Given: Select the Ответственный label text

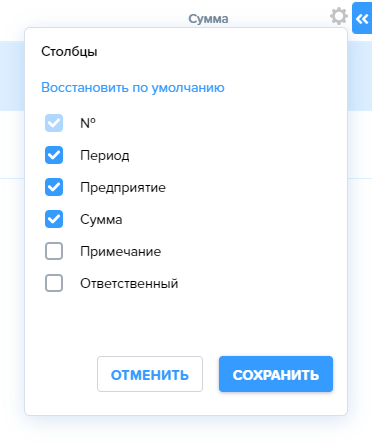Looking at the screenshot, I should pos(129,284).
